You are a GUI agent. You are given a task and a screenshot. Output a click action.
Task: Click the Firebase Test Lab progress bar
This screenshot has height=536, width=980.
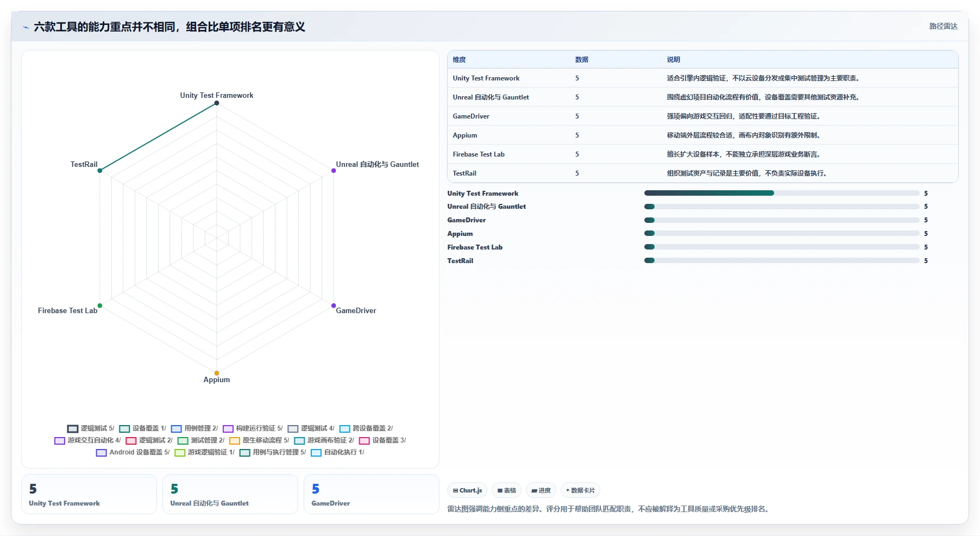pyautogui.click(x=782, y=247)
